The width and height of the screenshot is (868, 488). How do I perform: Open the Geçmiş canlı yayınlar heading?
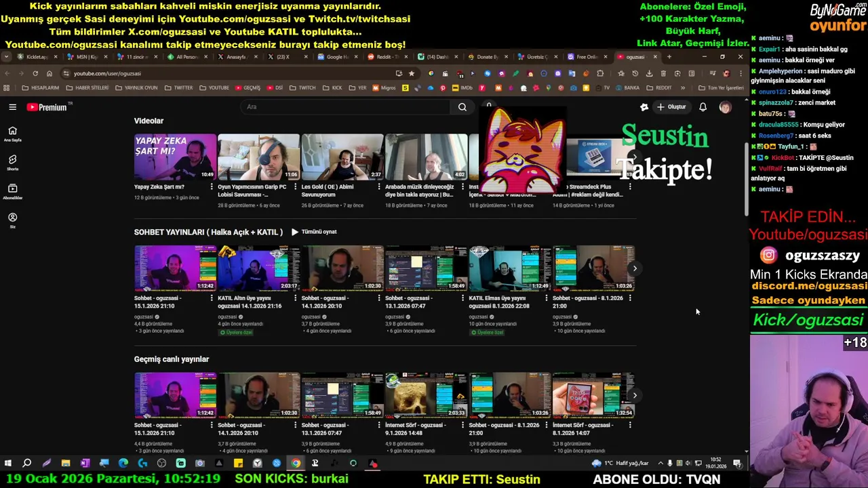pyautogui.click(x=172, y=359)
